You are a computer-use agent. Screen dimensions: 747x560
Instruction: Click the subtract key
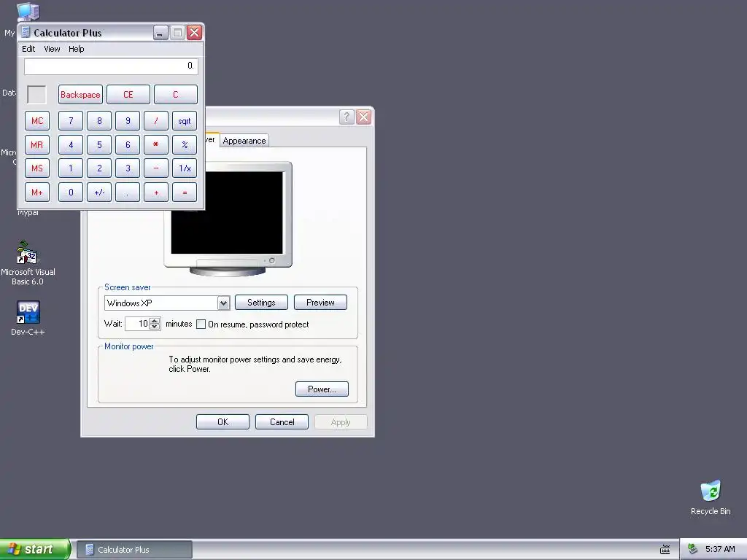[156, 168]
